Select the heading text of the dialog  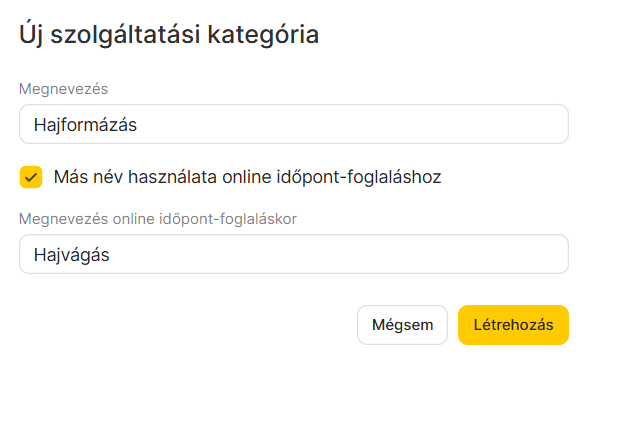point(169,35)
